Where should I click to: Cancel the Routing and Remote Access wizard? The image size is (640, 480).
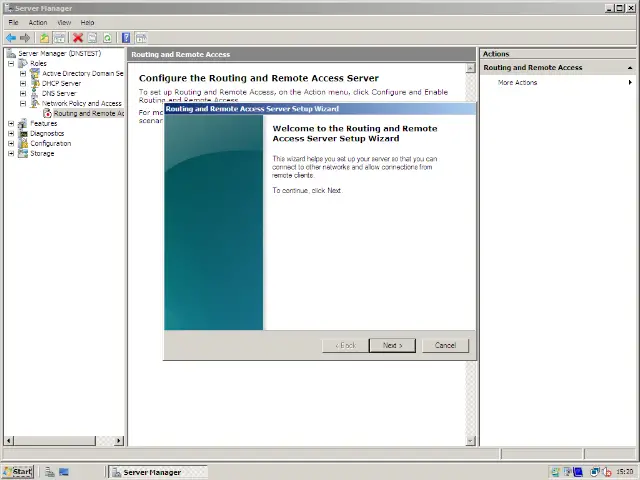(x=445, y=345)
